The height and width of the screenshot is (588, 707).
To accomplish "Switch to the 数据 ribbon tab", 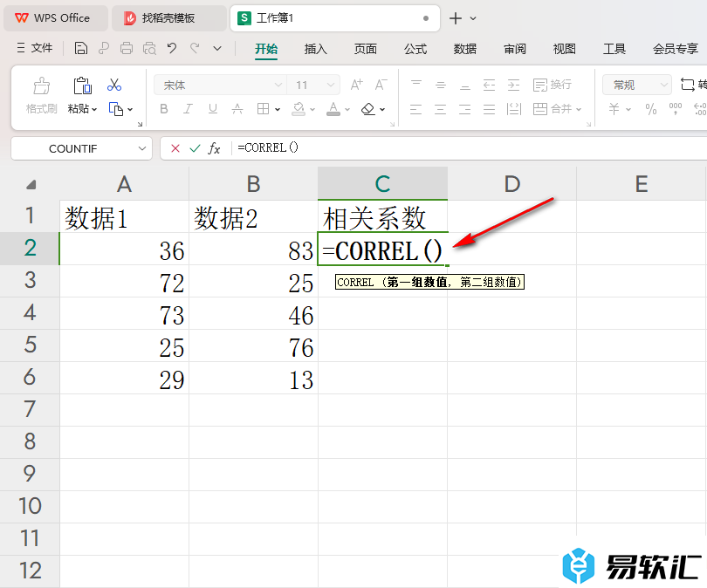I will (x=465, y=49).
